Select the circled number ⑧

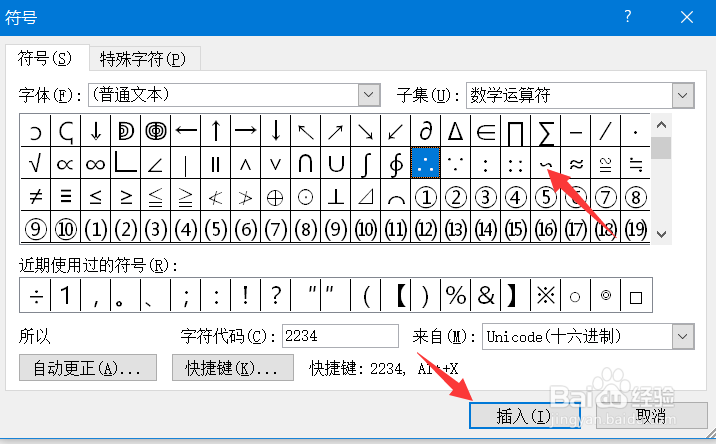[x=635, y=196]
